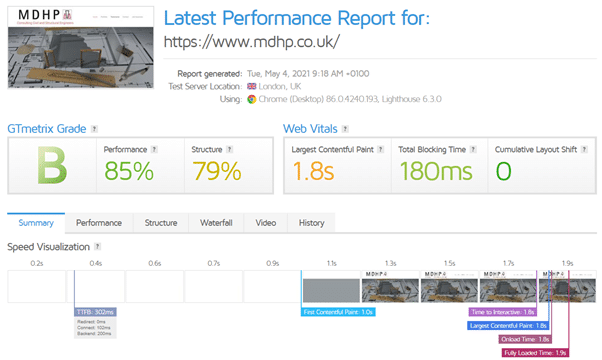Click the 1.8s Largest Contentful Paint value
The height and width of the screenshot is (360, 602).
pos(313,171)
